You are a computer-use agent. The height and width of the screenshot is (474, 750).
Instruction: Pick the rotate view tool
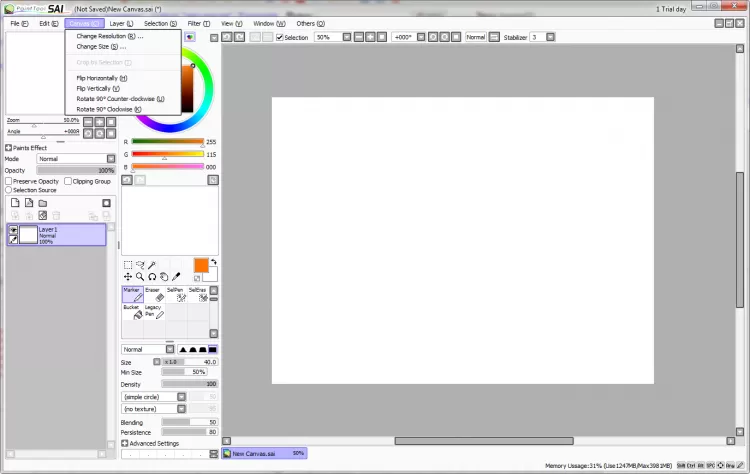(152, 276)
